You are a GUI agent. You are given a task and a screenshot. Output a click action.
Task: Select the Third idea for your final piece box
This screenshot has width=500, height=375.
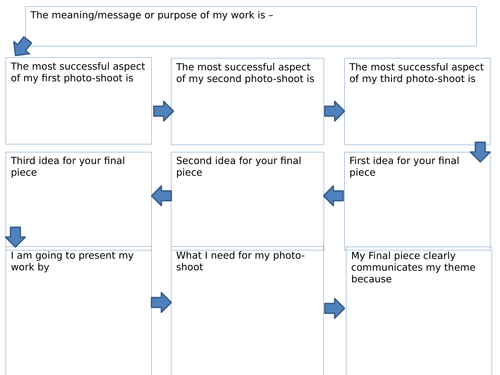click(78, 201)
